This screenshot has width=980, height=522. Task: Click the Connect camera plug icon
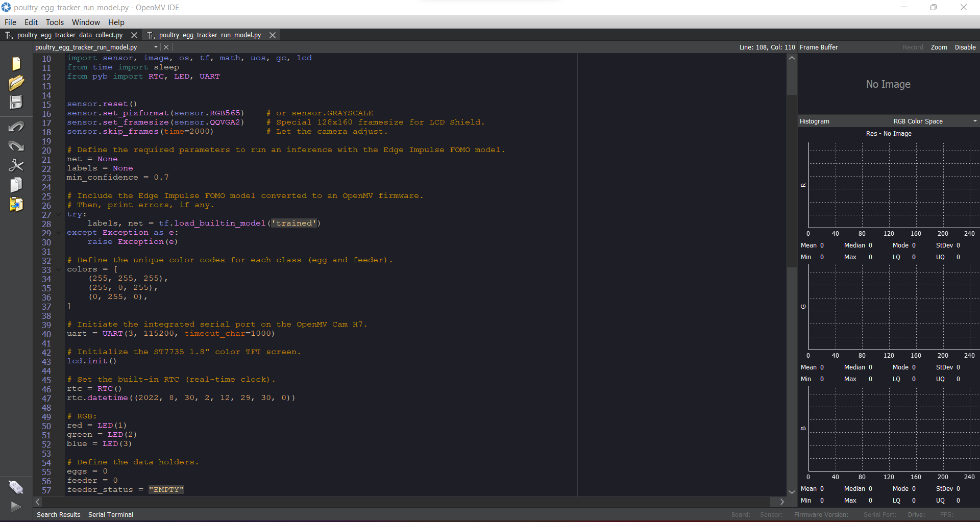[16, 487]
